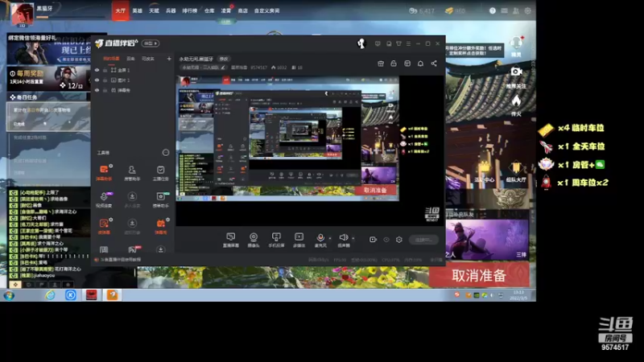Open the skin shirt icon in streaming app title bar
This screenshot has width=644, height=362.
point(398,43)
